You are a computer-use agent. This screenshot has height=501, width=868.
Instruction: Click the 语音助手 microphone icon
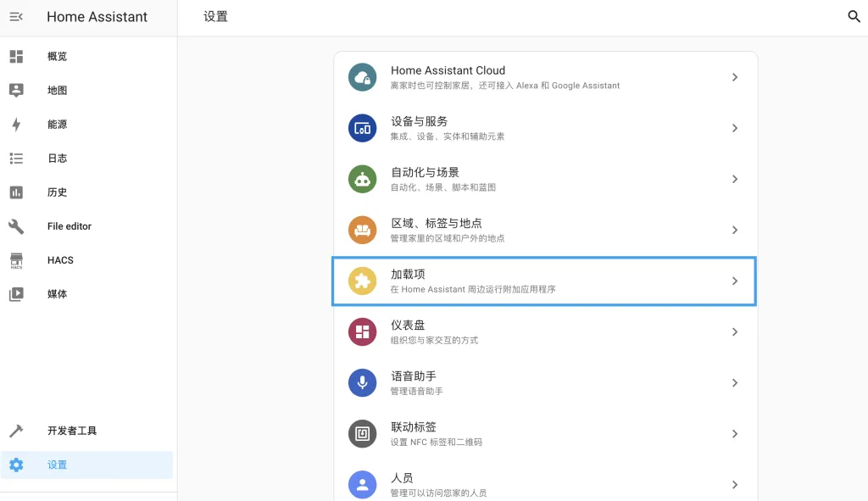tap(363, 383)
